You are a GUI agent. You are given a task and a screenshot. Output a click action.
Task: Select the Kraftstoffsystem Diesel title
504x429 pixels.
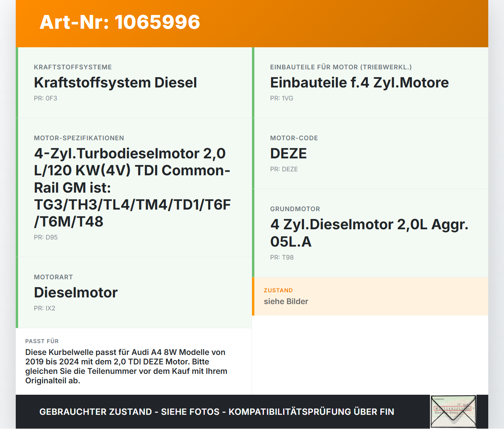[115, 83]
